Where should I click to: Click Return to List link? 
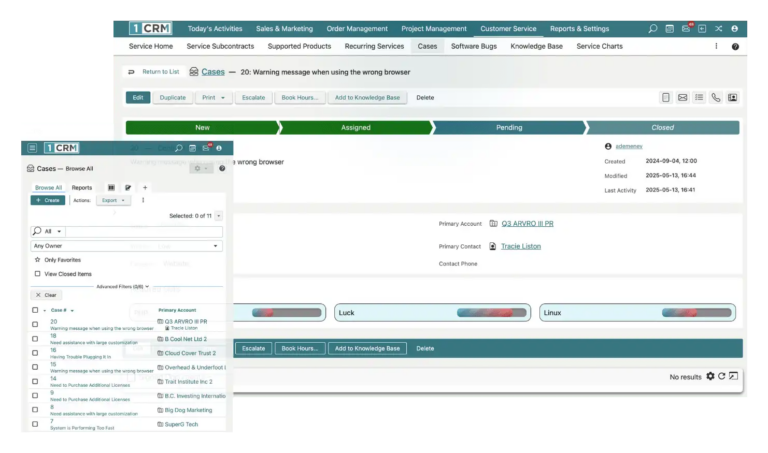pyautogui.click(x=154, y=72)
